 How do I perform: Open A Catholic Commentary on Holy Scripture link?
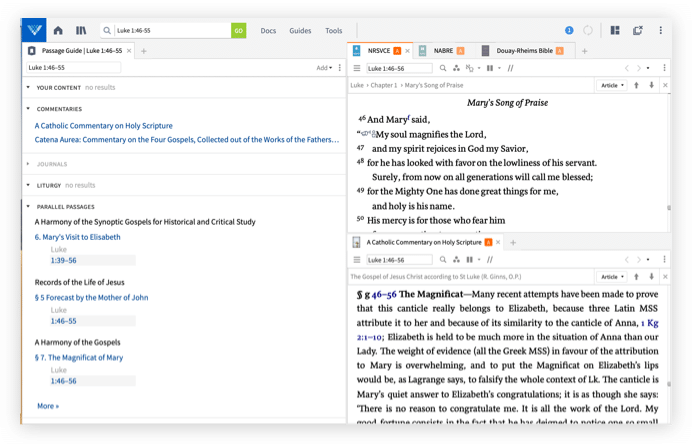tap(104, 126)
